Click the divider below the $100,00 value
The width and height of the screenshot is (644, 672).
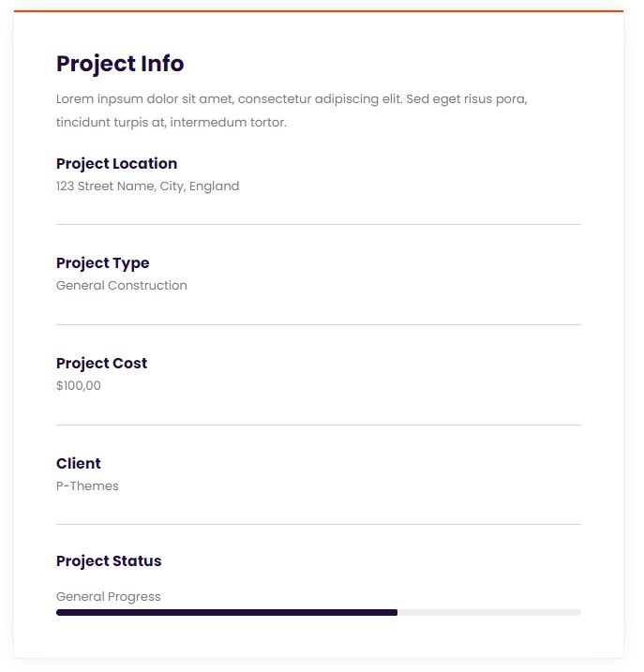point(319,425)
